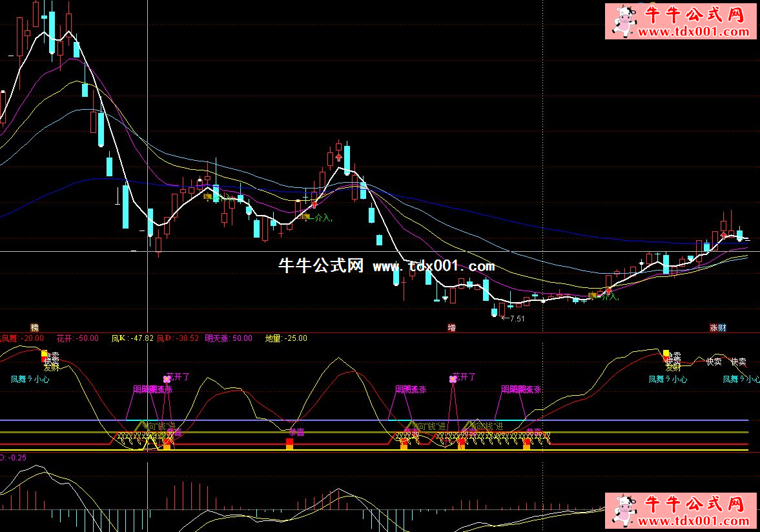
Task: Click the pink flower icon beside the first 花开了
Action: 167,379
